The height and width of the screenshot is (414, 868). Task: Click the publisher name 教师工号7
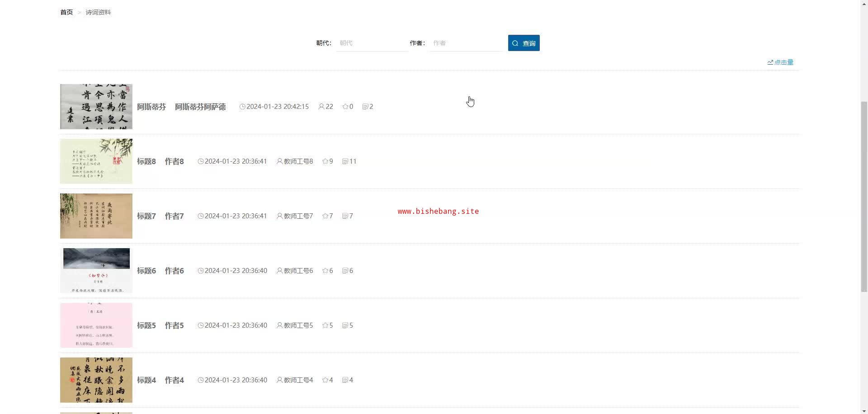tap(298, 216)
